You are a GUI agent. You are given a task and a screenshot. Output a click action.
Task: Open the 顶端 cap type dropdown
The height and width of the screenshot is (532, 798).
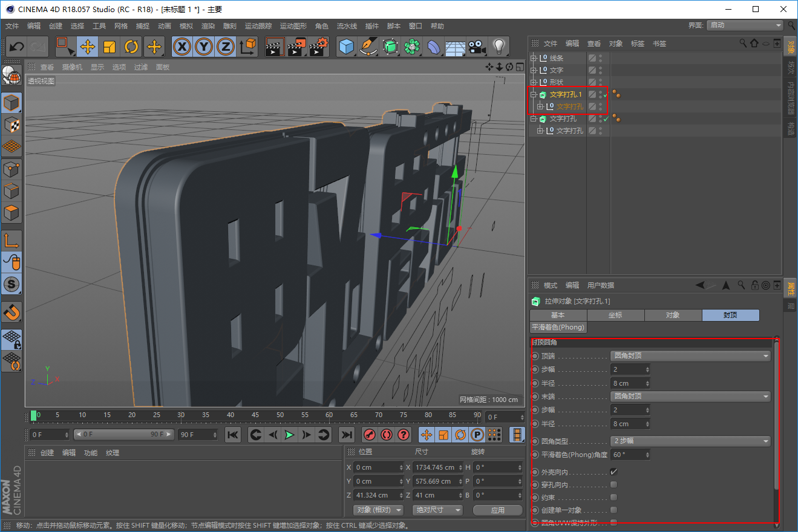[690, 355]
